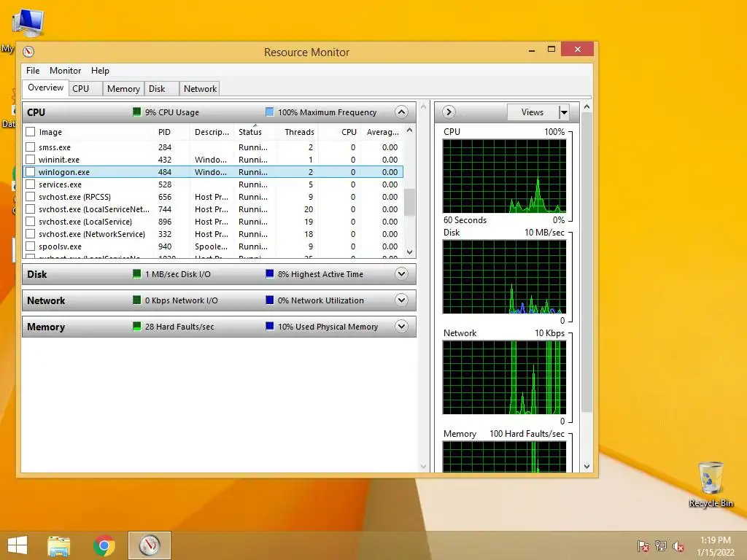Open the Monitor menu
Image resolution: width=747 pixels, height=560 pixels.
[x=65, y=71]
